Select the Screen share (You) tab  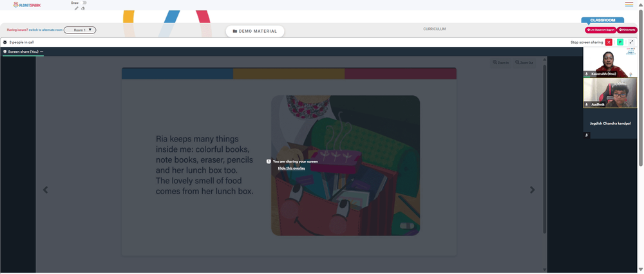(23, 51)
